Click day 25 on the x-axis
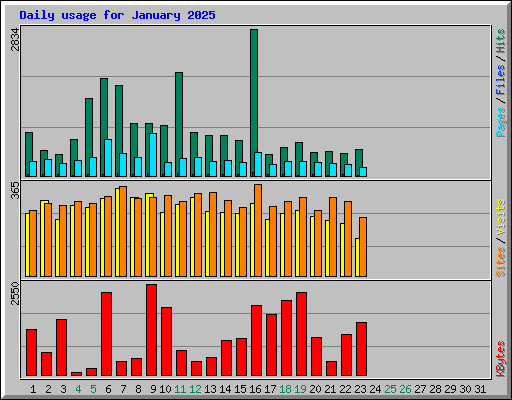 390,389
